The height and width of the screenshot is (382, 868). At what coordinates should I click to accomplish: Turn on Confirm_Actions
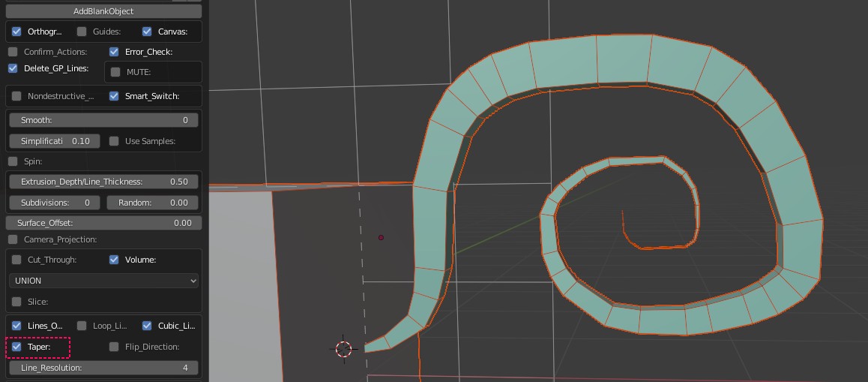tap(13, 52)
